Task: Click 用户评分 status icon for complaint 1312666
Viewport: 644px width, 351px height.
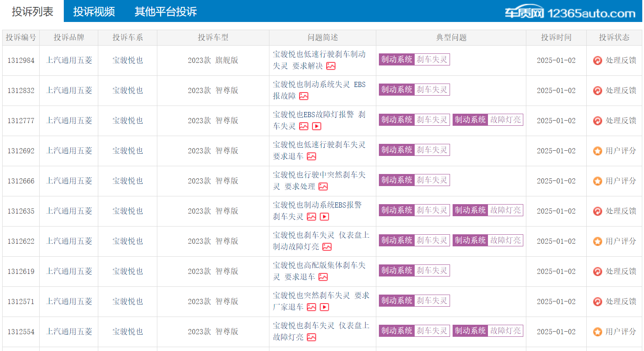Action: [x=597, y=181]
